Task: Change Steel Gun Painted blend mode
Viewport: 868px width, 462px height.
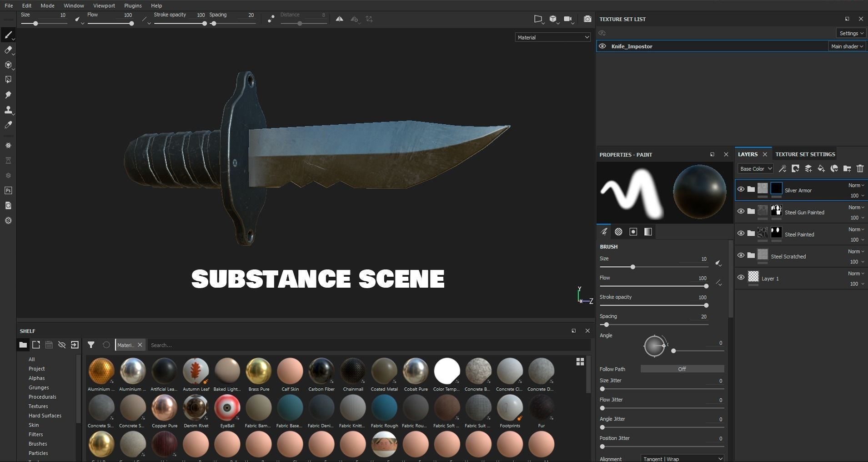Action: click(856, 208)
